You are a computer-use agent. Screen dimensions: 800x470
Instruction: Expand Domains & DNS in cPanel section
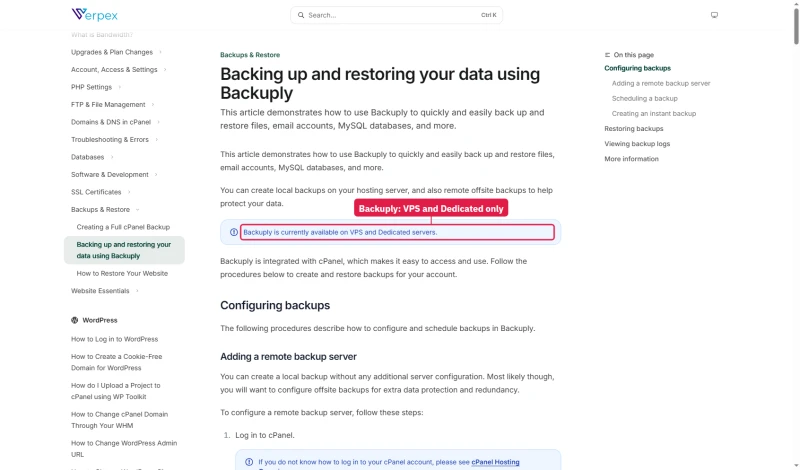tap(115, 122)
